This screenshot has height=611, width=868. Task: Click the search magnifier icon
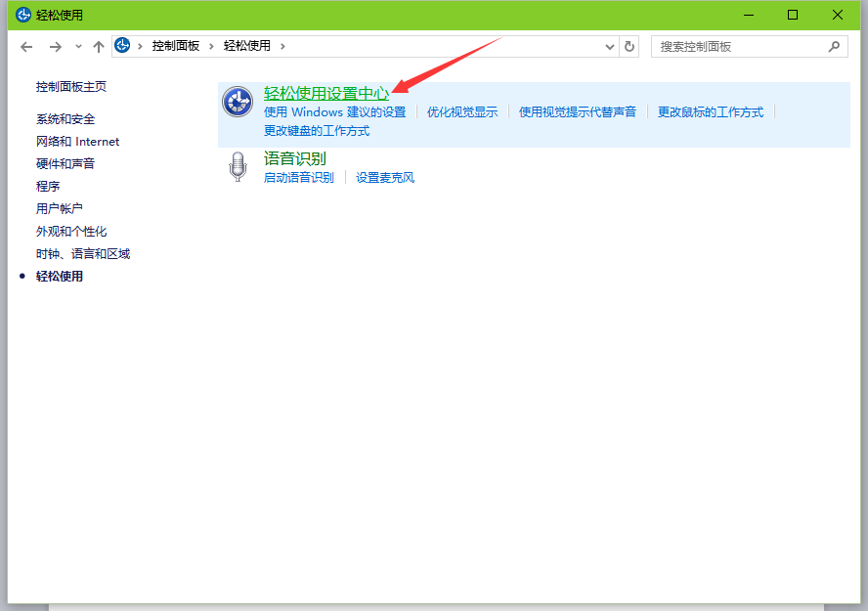click(834, 47)
